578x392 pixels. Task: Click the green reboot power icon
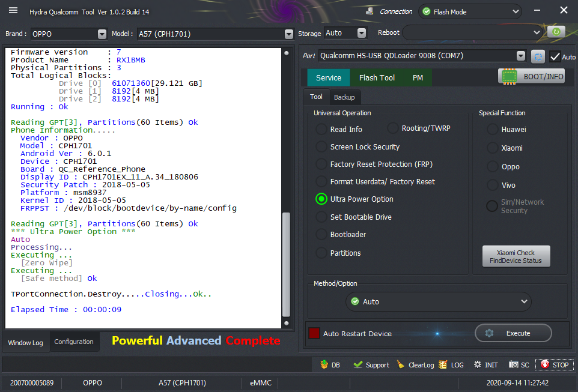click(556, 32)
